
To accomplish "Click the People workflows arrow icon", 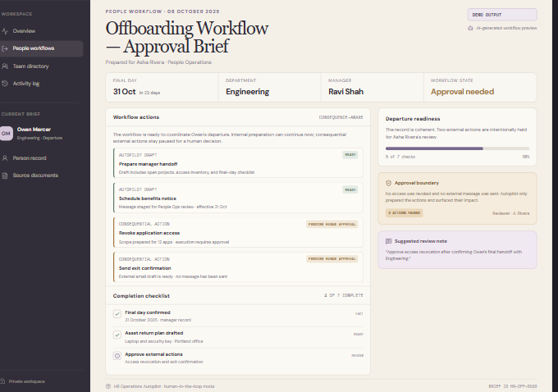I will pyautogui.click(x=5, y=48).
